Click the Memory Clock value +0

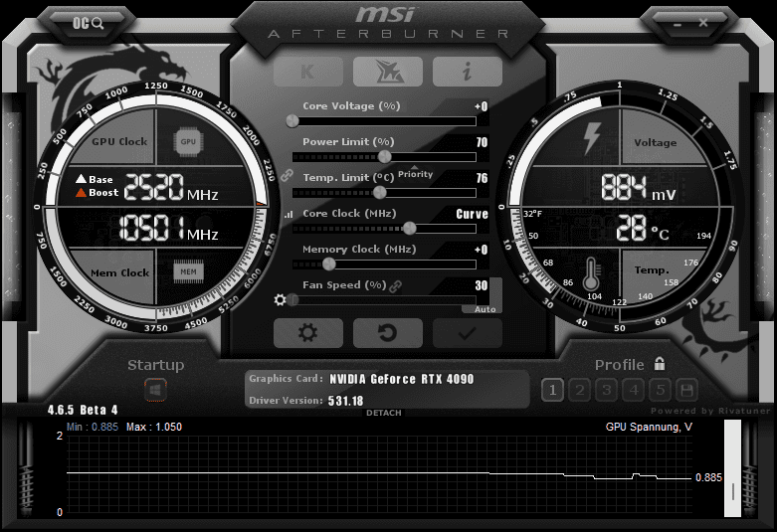pyautogui.click(x=481, y=250)
